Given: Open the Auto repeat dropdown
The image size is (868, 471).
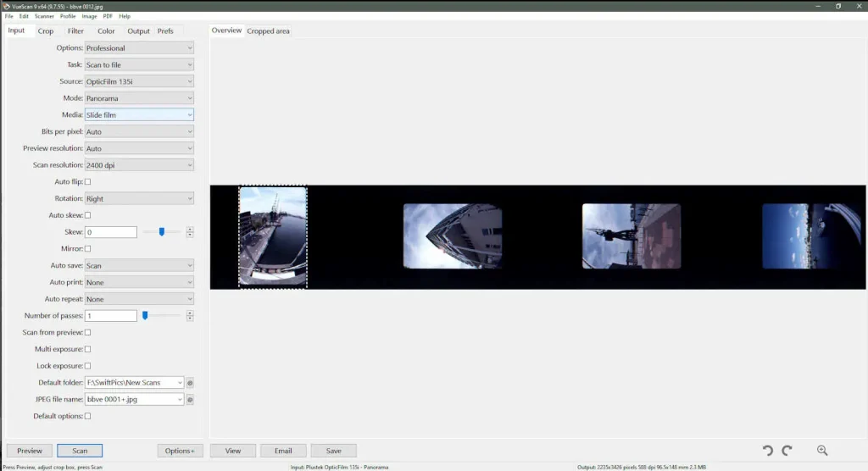Looking at the screenshot, I should 139,299.
